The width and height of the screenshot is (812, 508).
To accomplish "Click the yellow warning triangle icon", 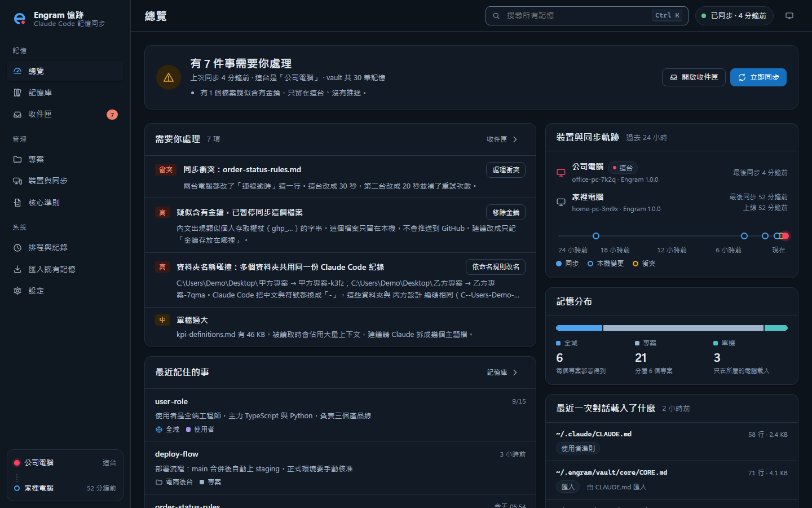I will tap(169, 77).
